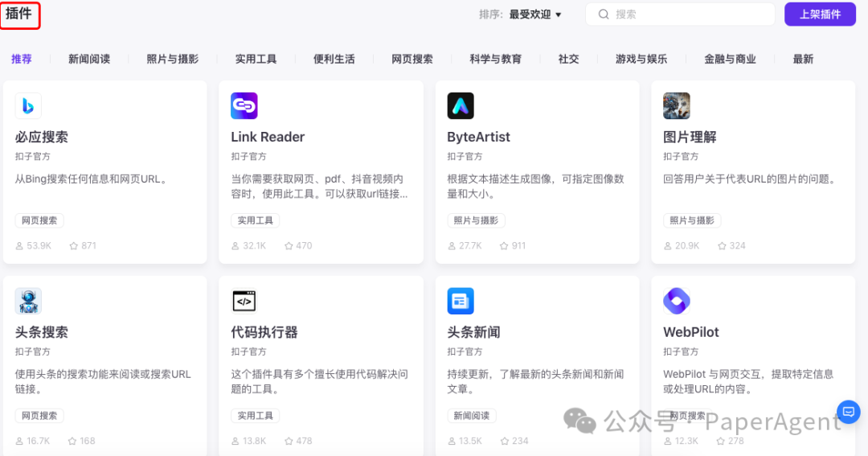Click the 实用工具 tag on 代码执行器 card
Viewport: 868px width, 456px height.
256,416
